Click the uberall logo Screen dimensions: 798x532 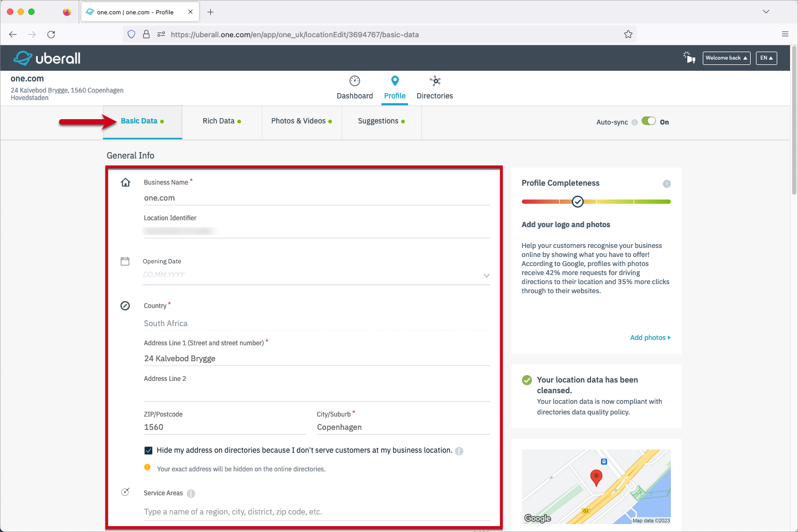(47, 58)
